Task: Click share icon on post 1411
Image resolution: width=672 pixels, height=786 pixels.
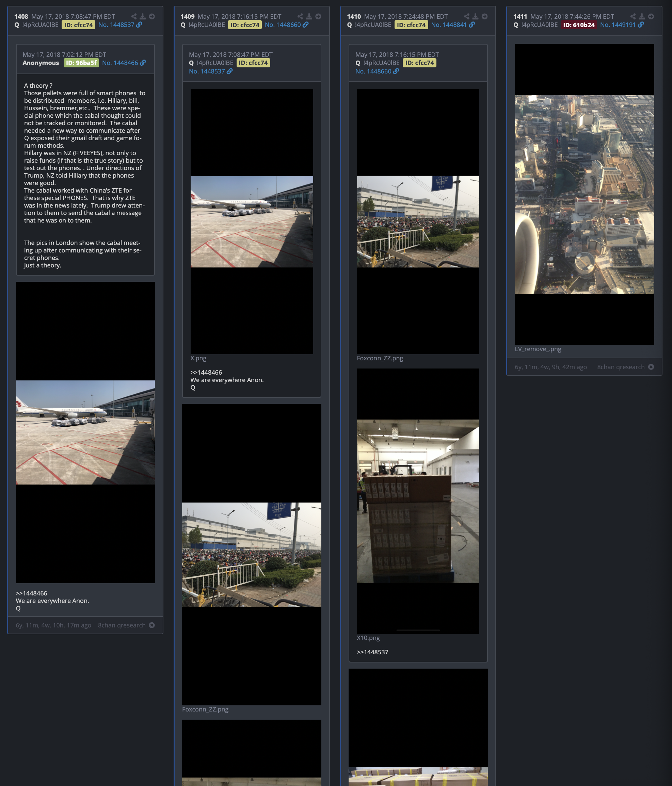Action: [x=633, y=16]
